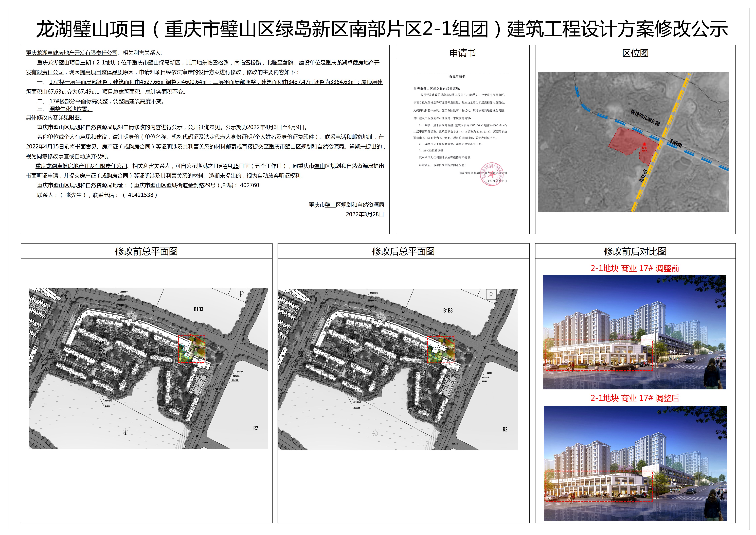This screenshot has height=535, width=756.
Task: Open the 调整后 building rendering image
Action: click(x=635, y=463)
